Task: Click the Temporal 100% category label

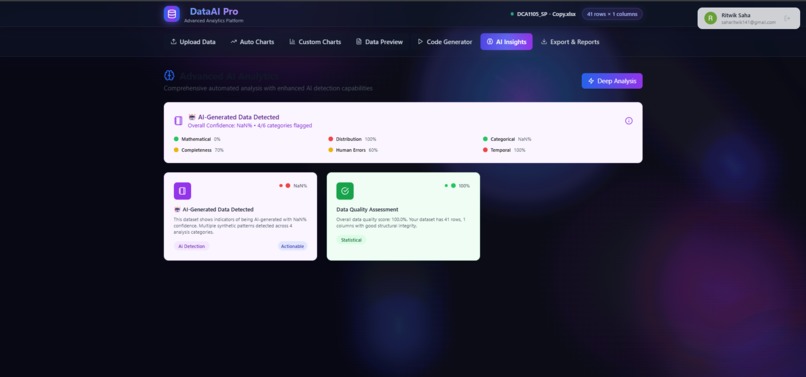Action: 508,150
